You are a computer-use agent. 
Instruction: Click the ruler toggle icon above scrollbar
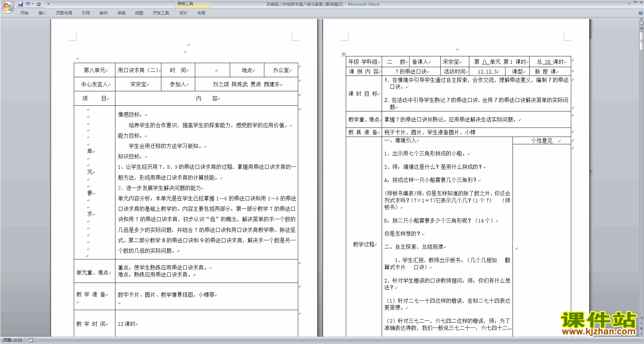pos(641,23)
